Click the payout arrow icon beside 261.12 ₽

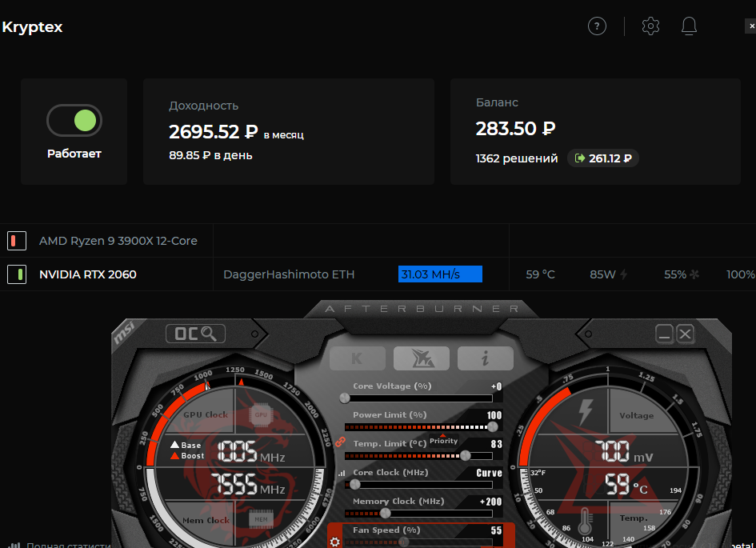[x=580, y=158]
